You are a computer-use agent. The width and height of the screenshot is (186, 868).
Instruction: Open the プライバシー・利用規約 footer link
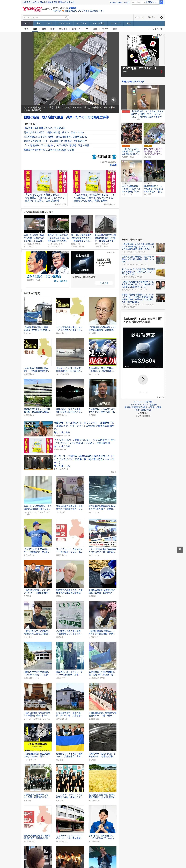coord(143,402)
